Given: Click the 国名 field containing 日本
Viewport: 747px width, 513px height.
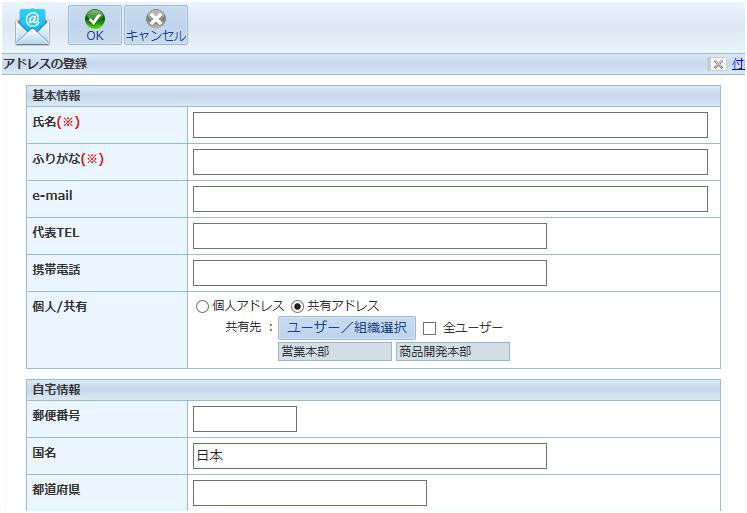Looking at the screenshot, I should (x=369, y=456).
